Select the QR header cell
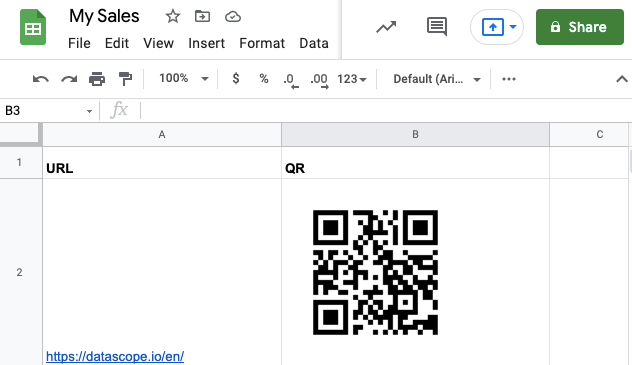 pyautogui.click(x=415, y=163)
